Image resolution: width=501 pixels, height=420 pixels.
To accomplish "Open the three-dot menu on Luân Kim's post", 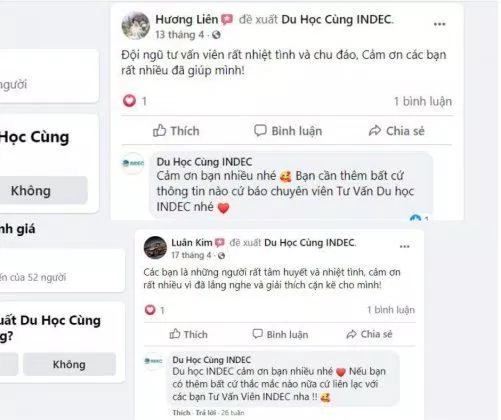I will pyautogui.click(x=404, y=246).
